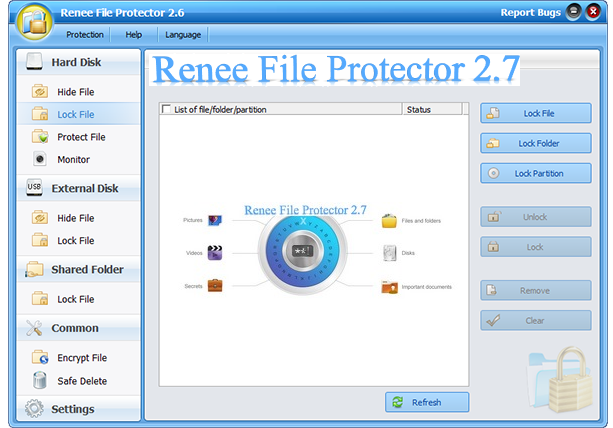Click the Lock File icon under Hard Disk

40,114
